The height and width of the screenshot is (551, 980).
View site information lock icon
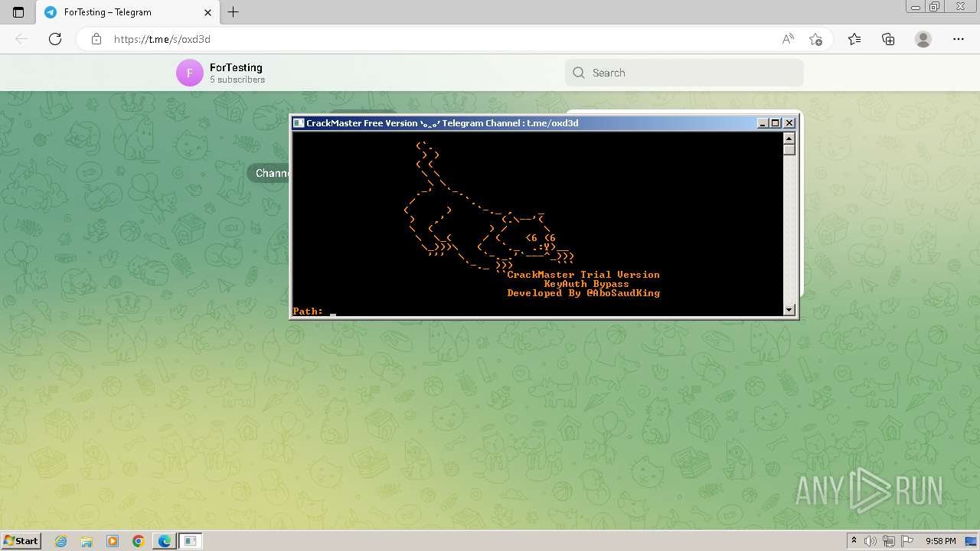[x=96, y=39]
